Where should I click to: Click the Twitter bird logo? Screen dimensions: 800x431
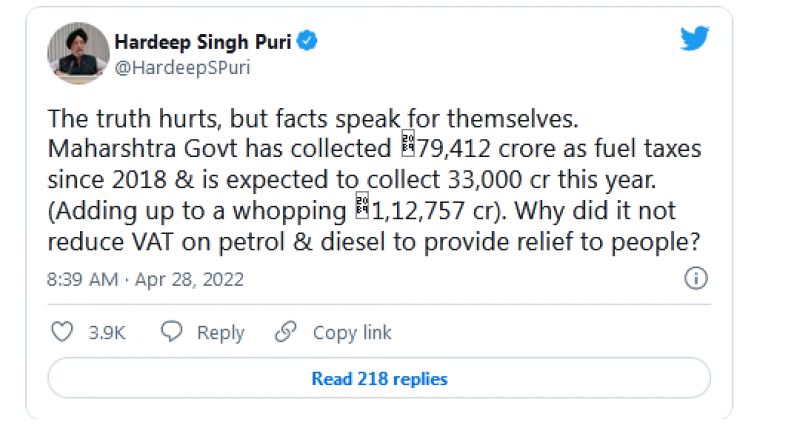pyautogui.click(x=694, y=39)
